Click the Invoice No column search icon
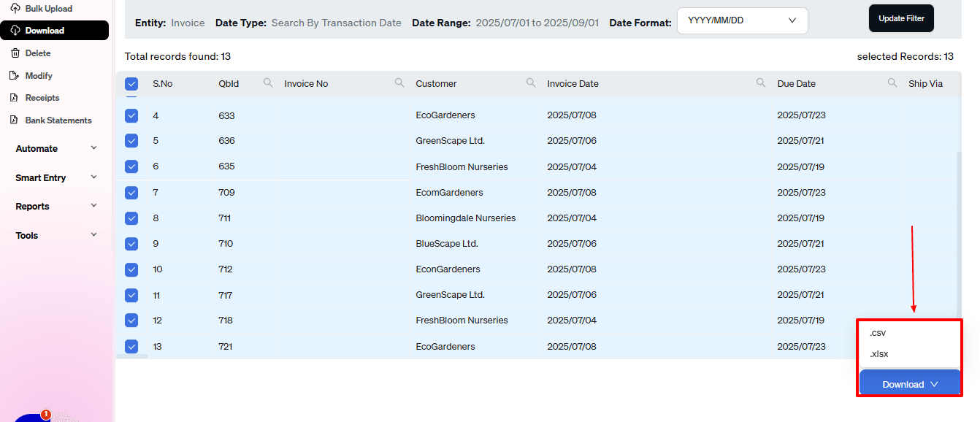980x422 pixels. (x=399, y=83)
